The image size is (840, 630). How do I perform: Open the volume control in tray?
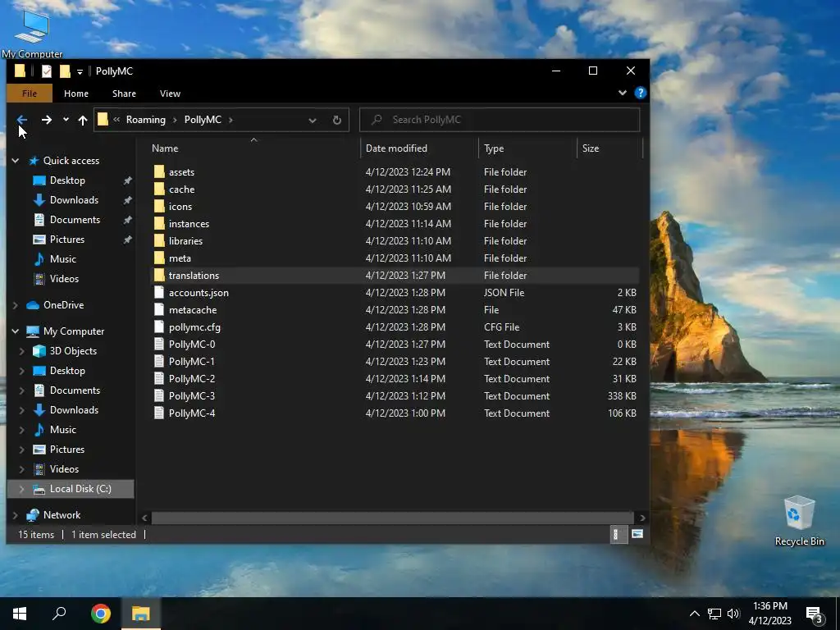[733, 614]
